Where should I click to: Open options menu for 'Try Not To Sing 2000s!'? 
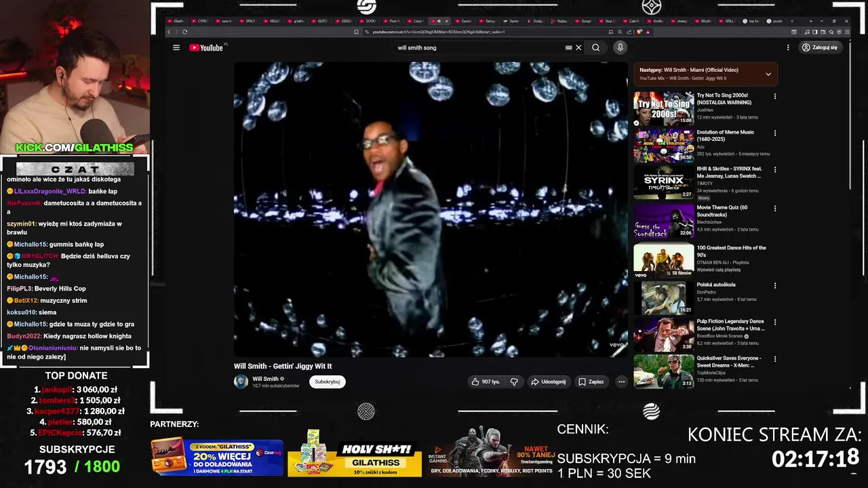775,96
